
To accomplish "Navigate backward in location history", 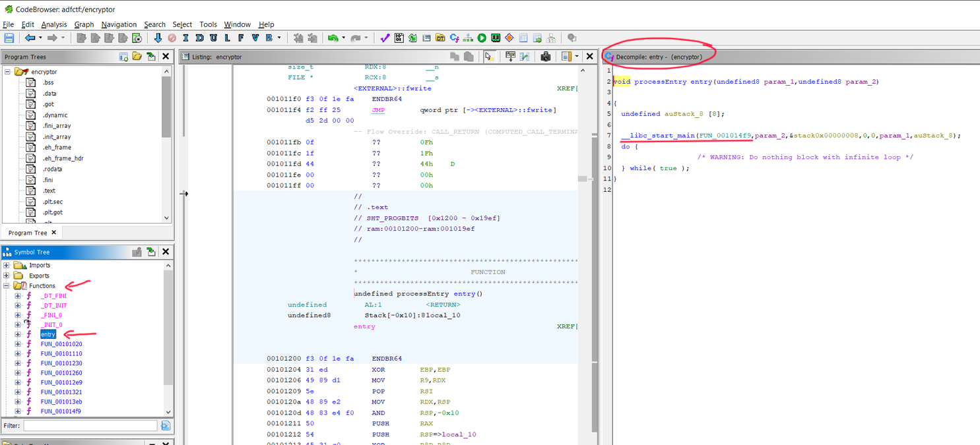I will point(30,38).
